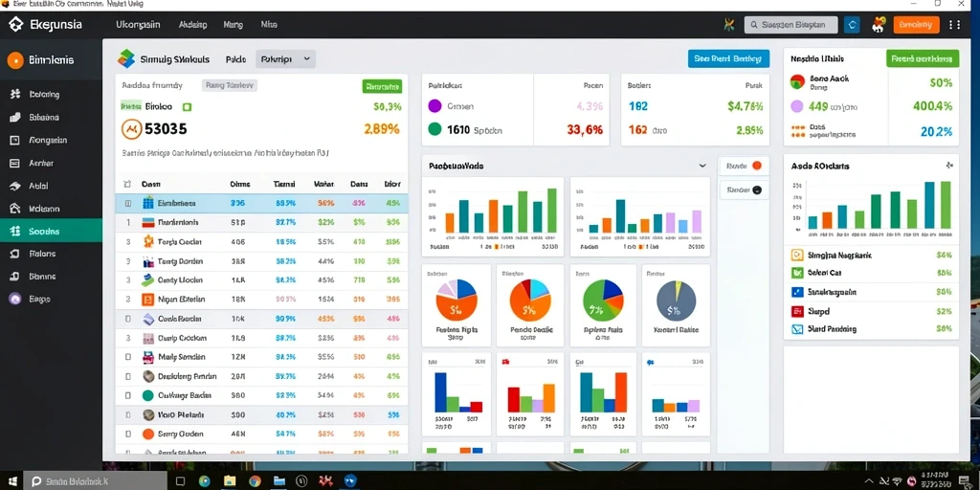The height and width of the screenshot is (490, 980).
Task: Click the orange button in top right bar
Action: coord(916,25)
